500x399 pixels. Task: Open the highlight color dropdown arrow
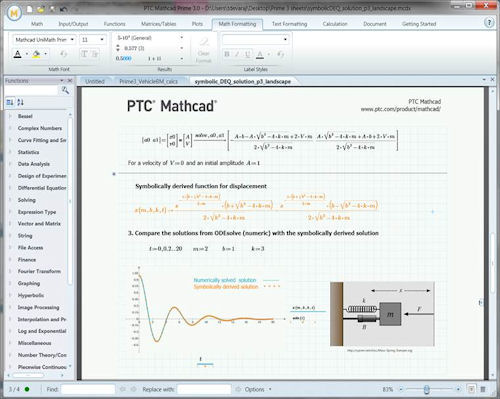[x=45, y=54]
